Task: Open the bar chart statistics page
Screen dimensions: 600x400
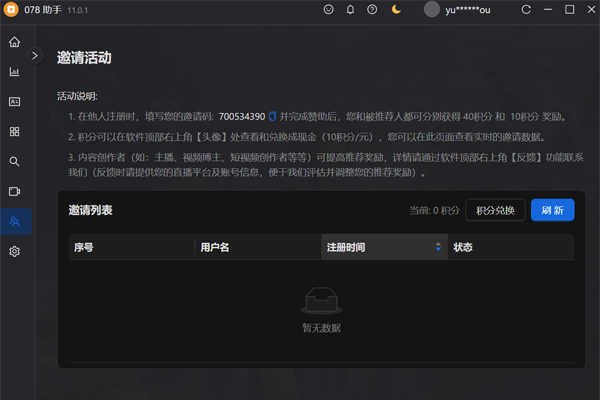Action: pos(14,72)
